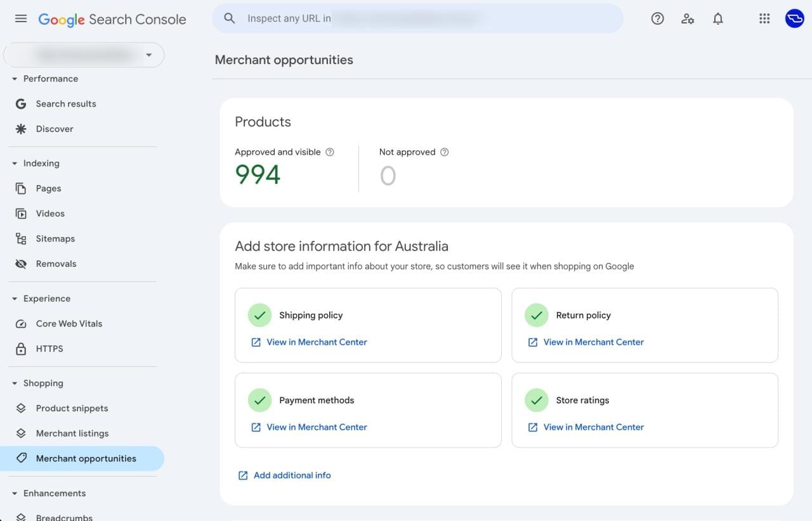812x521 pixels.
Task: Click Add store information for Australia heading
Action: pos(341,246)
